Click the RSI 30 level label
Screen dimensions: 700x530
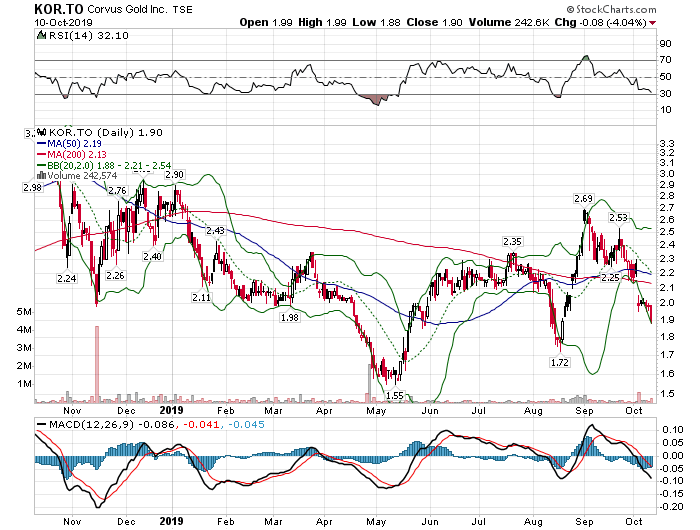[x=666, y=94]
